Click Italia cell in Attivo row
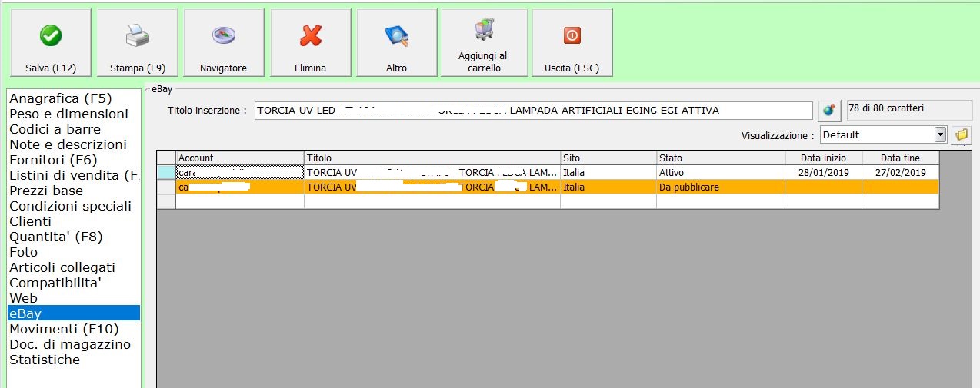The image size is (980, 388). (608, 172)
